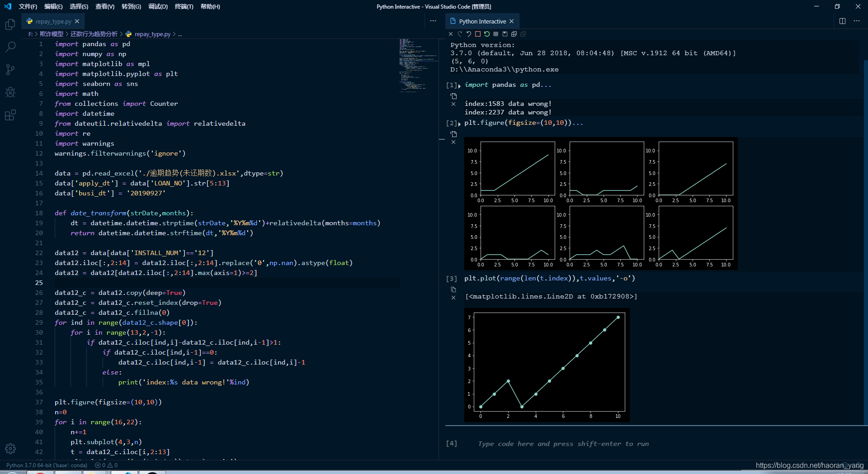This screenshot has width=868, height=474.
Task: Switch to repay_type.py tab
Action: coord(53,21)
